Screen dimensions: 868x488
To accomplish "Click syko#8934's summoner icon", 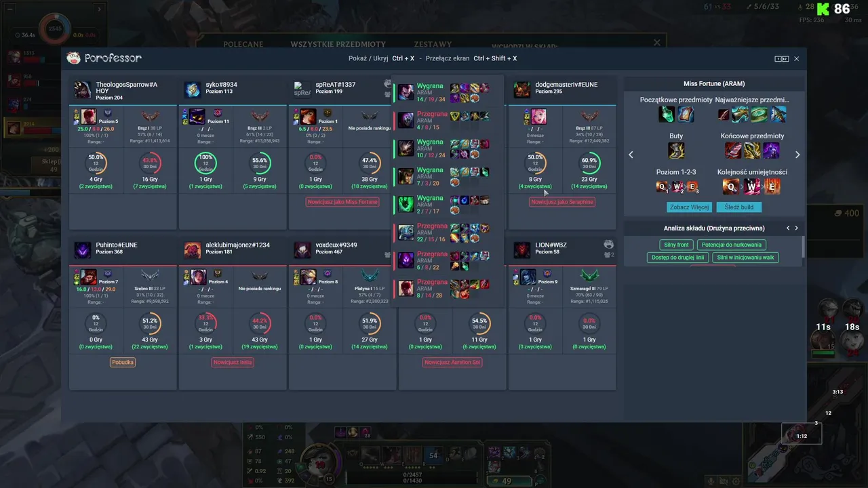I will coord(193,89).
